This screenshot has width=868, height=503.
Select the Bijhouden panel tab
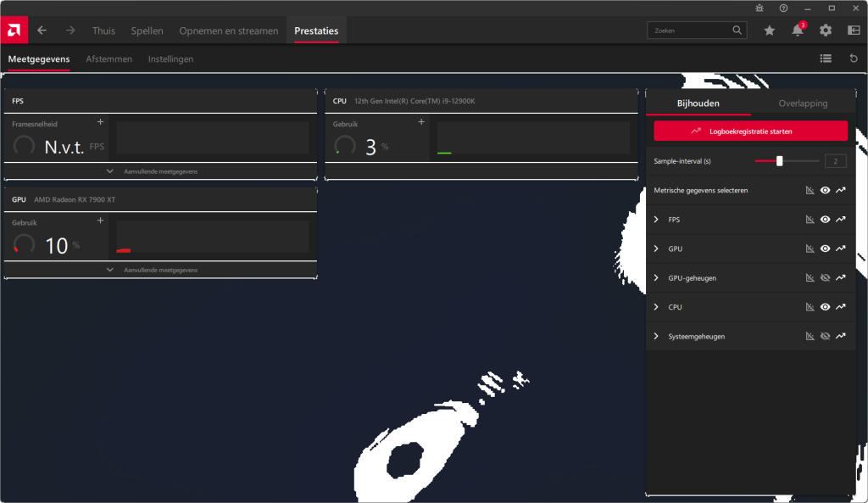pos(698,103)
